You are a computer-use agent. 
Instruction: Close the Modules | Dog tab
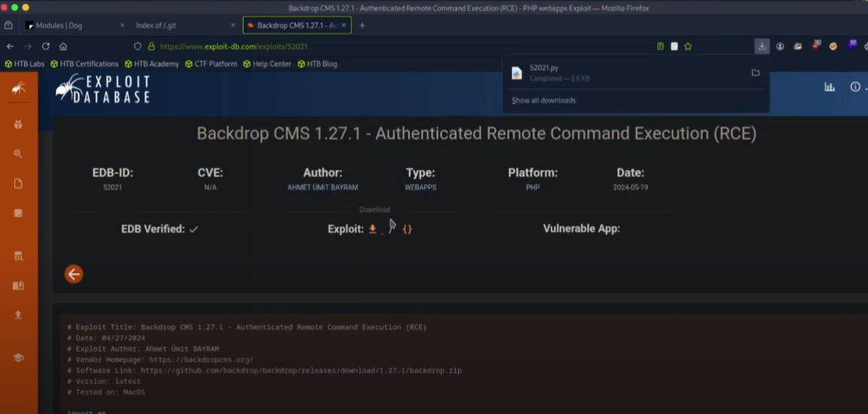(122, 25)
